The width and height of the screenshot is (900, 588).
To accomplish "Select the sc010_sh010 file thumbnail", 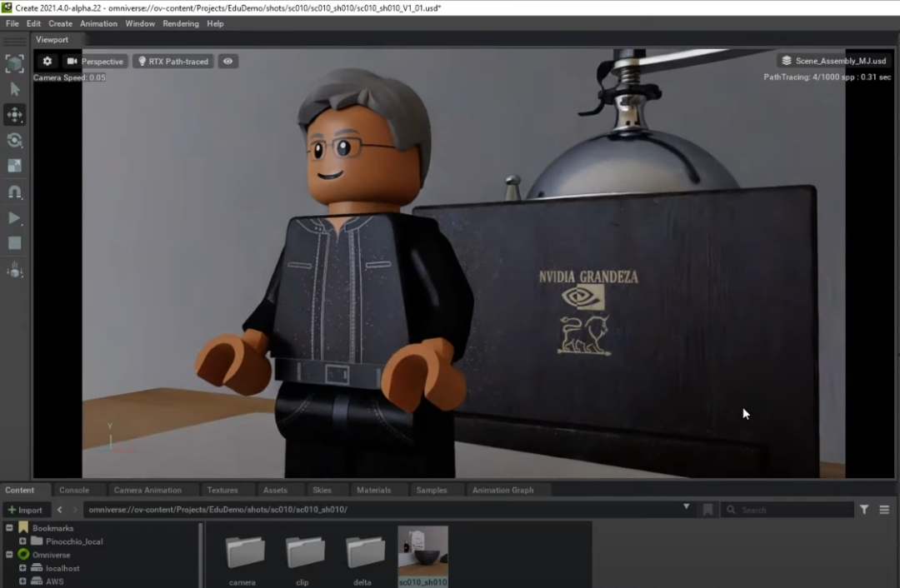I will tap(423, 556).
